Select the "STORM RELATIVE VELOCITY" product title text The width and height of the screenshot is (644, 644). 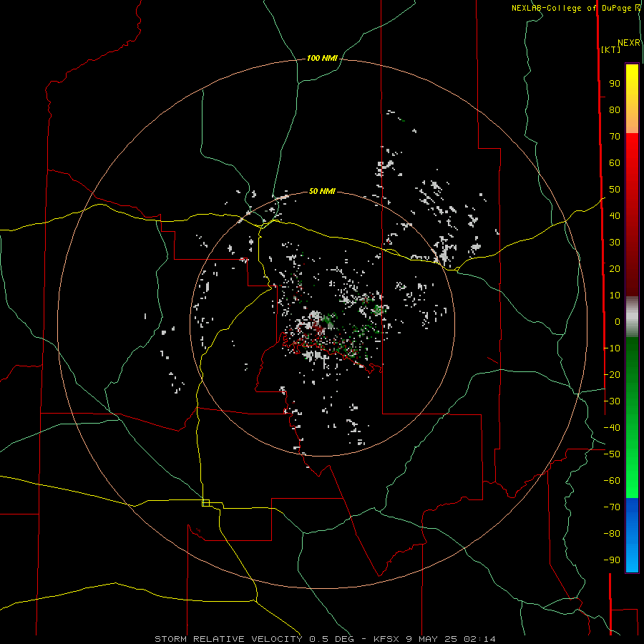point(229,639)
